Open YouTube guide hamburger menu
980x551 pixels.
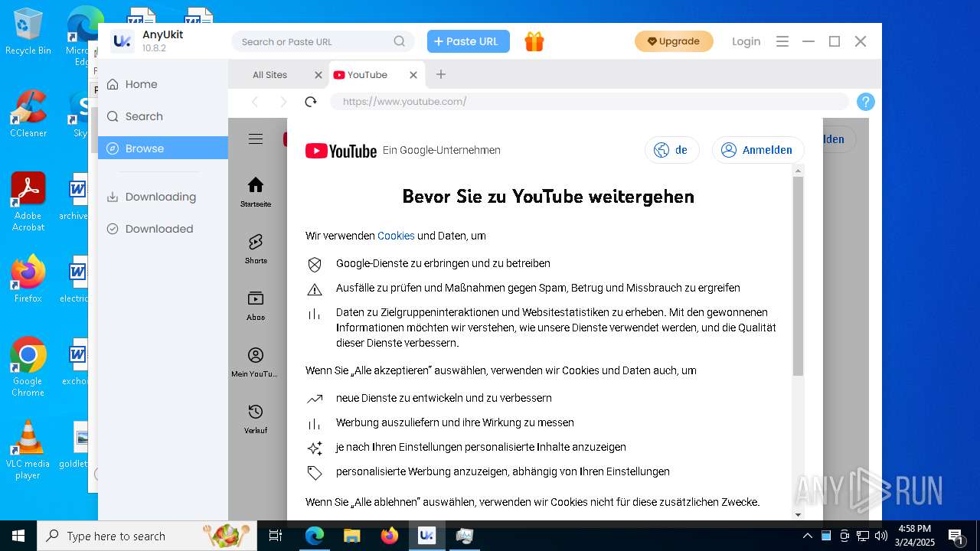pyautogui.click(x=256, y=139)
